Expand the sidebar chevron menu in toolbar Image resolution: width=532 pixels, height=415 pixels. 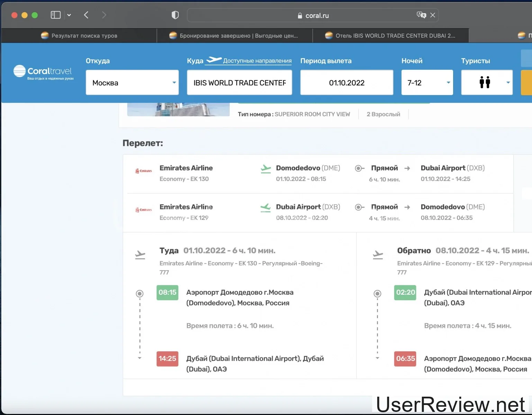69,15
